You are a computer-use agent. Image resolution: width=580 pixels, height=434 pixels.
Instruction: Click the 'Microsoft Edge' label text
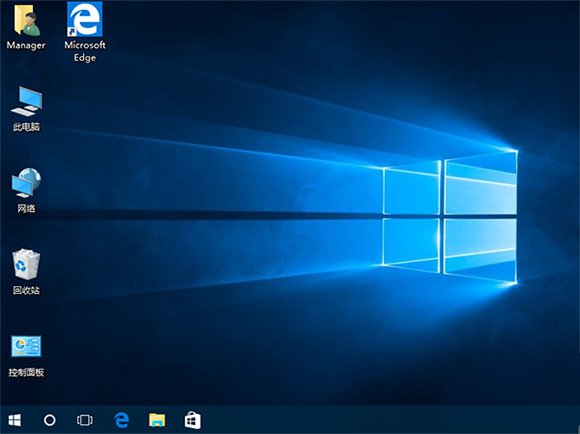pos(85,51)
